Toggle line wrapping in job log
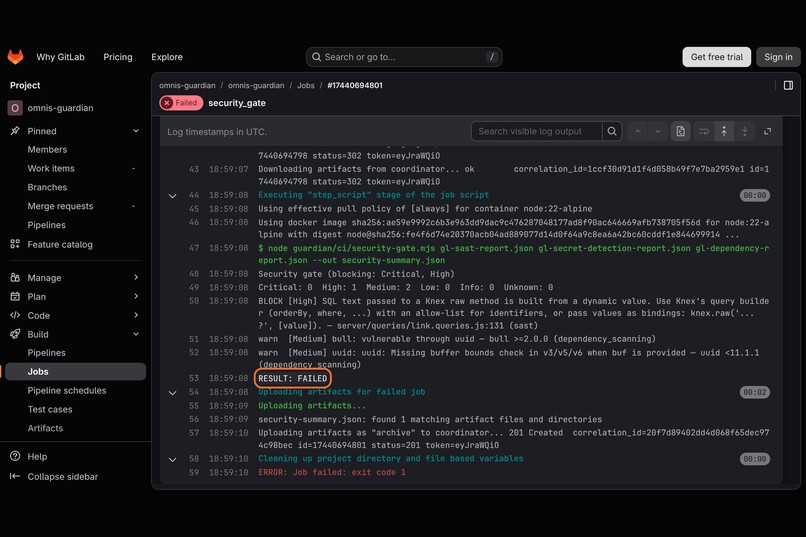Screen dimensions: 806x537 click(704, 131)
